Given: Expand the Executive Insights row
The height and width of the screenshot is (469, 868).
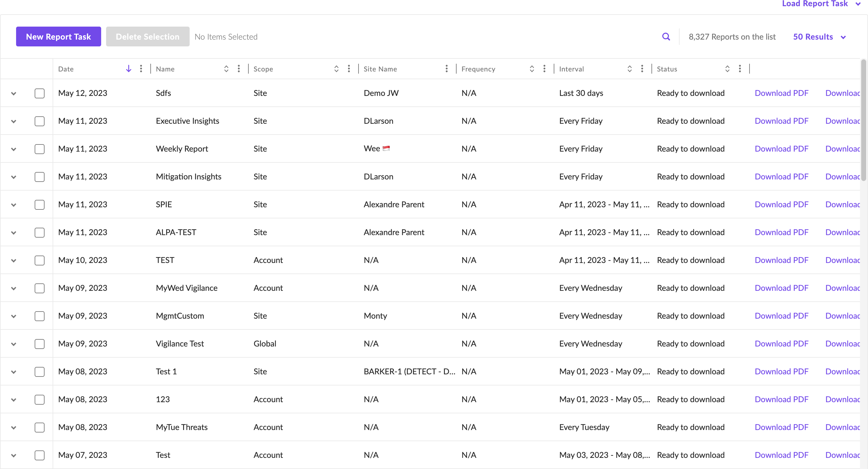Looking at the screenshot, I should click(14, 121).
